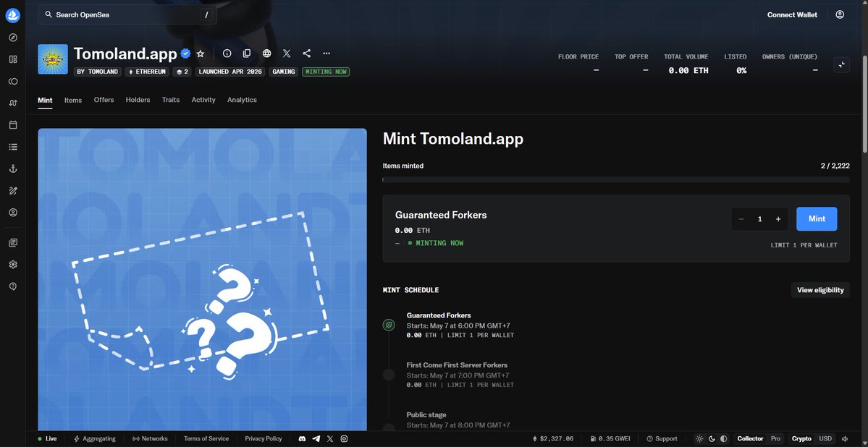Open the Support link in footer
Viewport: 868px width, 447px height.
coord(662,439)
